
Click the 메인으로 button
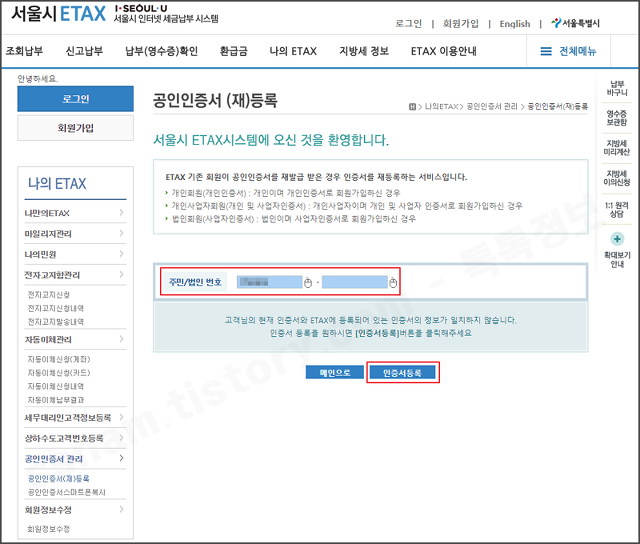335,373
